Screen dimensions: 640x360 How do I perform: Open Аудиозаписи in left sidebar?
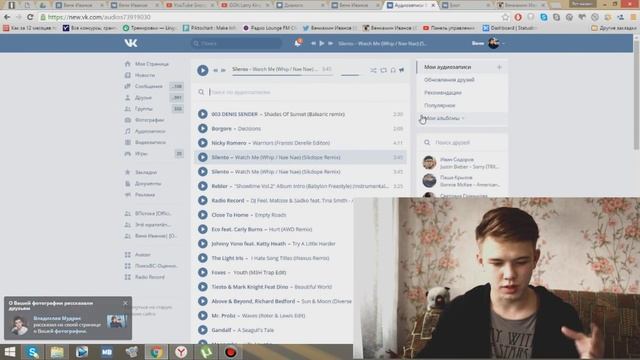coord(150,131)
